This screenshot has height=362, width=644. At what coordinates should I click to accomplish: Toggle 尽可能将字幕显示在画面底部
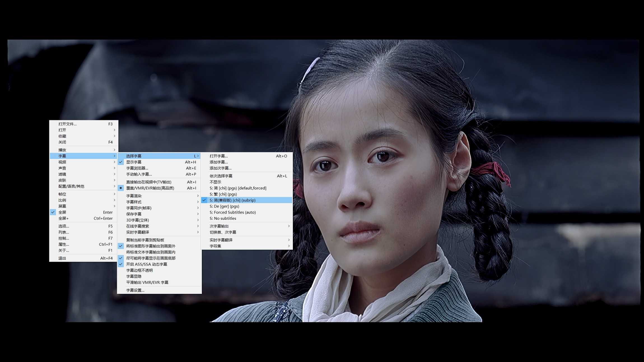tap(159, 258)
